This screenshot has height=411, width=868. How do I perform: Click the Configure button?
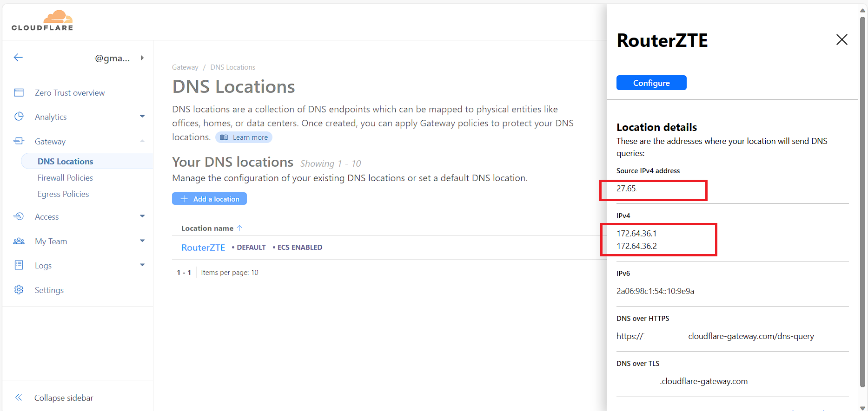click(651, 83)
